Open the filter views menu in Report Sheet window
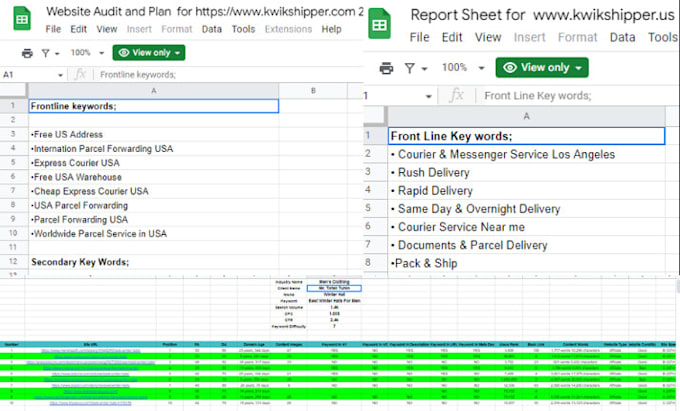The width and height of the screenshot is (680, 411). click(416, 68)
